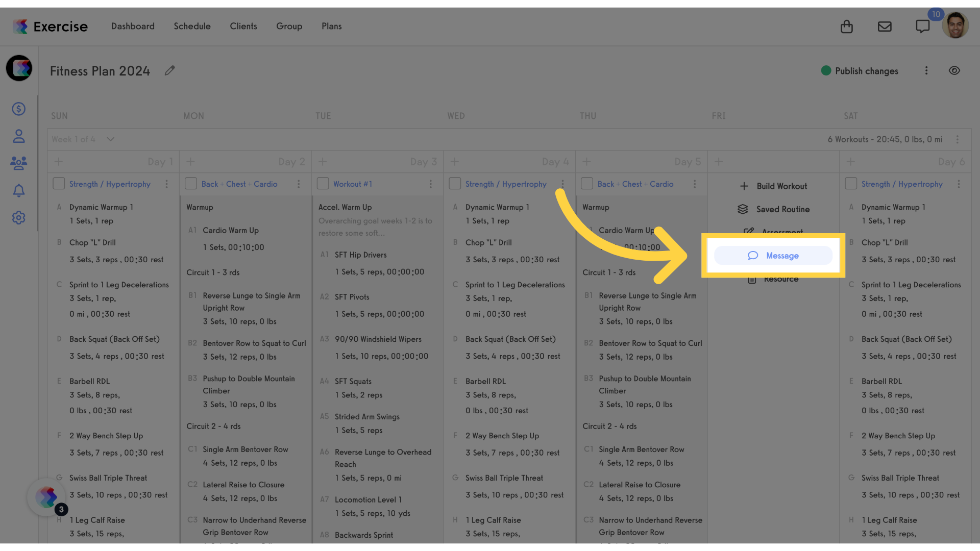Click Barbell RDL in Day 1
The height and width of the screenshot is (551, 980).
point(90,382)
